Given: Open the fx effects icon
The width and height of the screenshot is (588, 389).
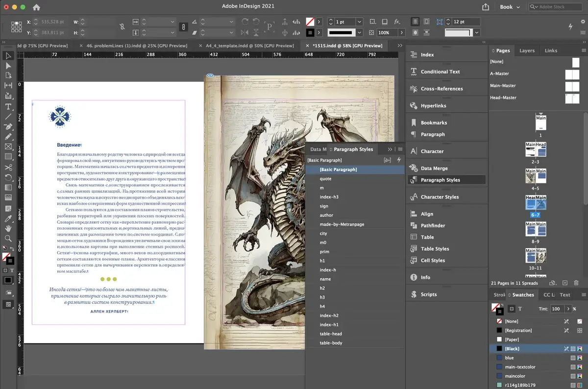Looking at the screenshot, I should [x=397, y=22].
